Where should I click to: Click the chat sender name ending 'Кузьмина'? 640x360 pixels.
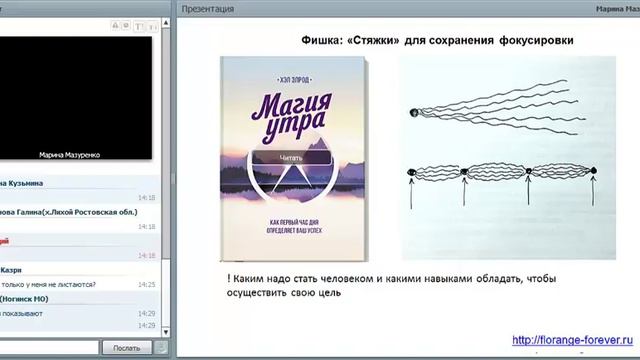click(21, 183)
